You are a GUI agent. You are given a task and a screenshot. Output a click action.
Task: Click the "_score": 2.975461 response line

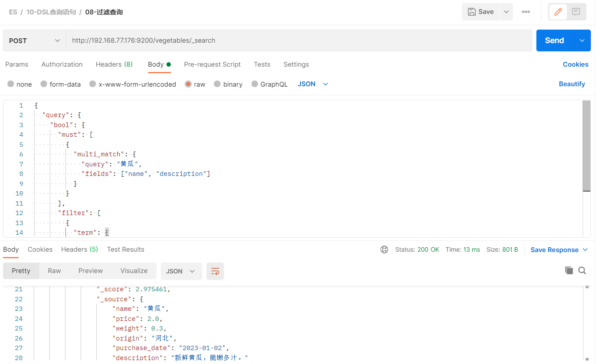tap(133, 289)
